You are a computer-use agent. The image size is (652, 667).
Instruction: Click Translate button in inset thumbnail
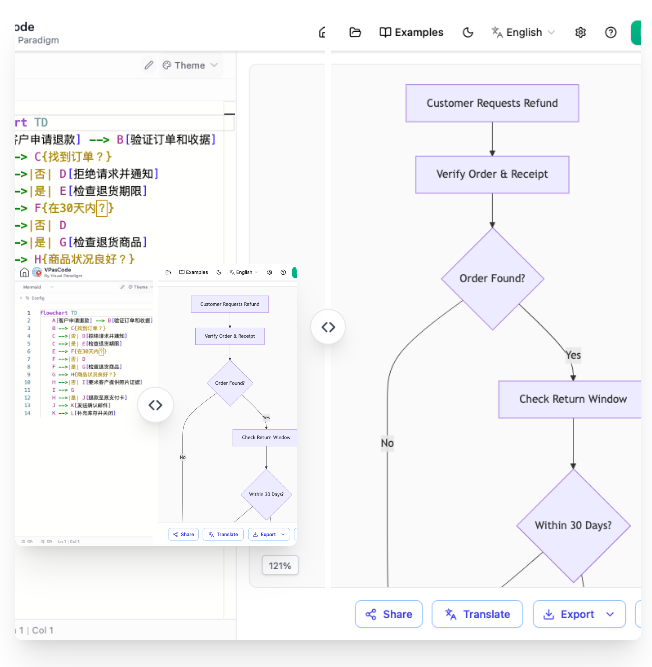(223, 534)
